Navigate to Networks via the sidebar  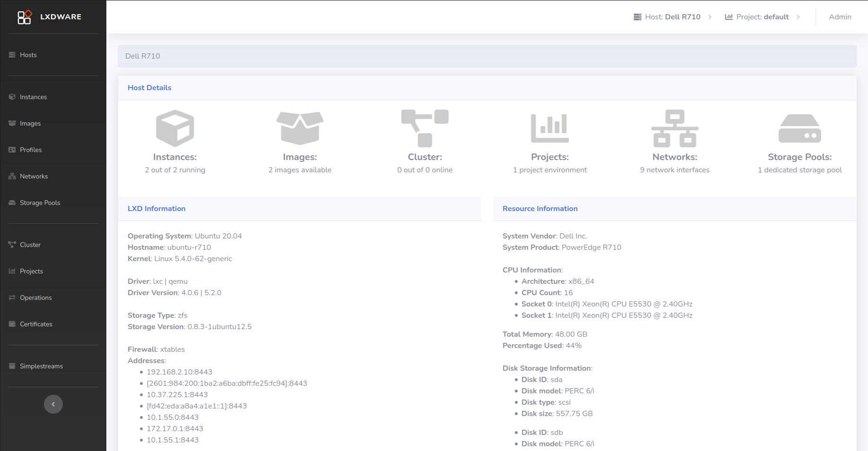34,176
